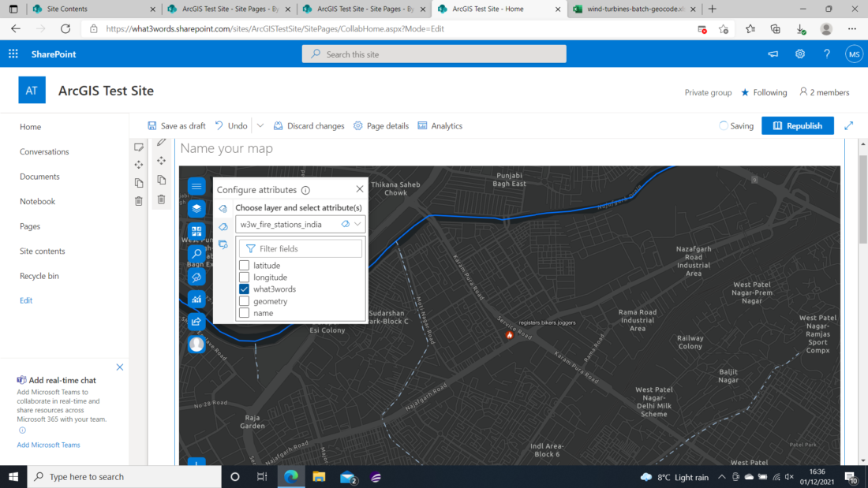
Task: Click the Search this site box
Action: pyautogui.click(x=434, y=54)
